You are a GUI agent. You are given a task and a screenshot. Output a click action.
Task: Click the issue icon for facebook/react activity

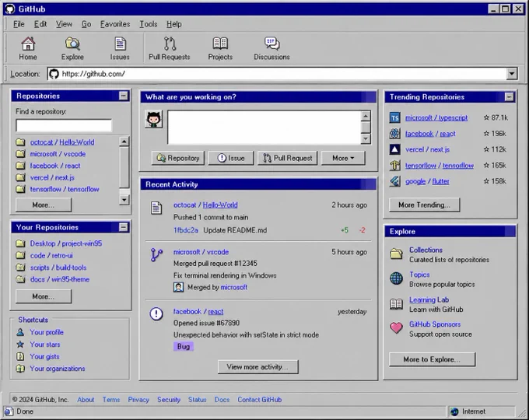(x=156, y=314)
